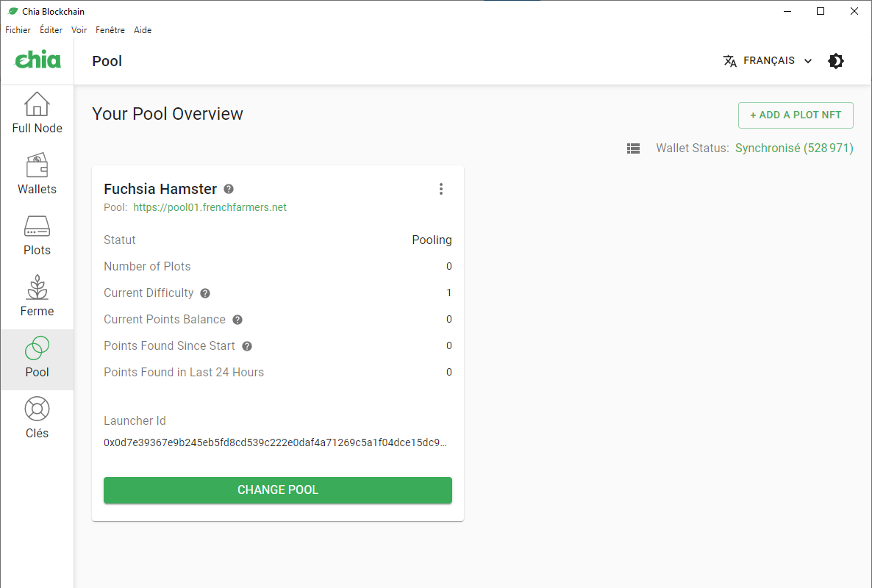872x588 pixels.
Task: Toggle dark mode theme
Action: (x=836, y=61)
